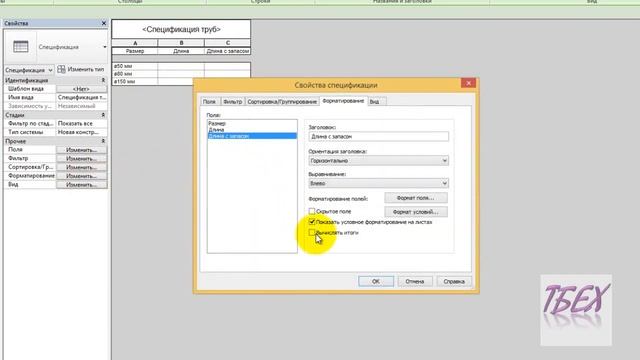
Task: Click the Заголовок text field
Action: (378, 136)
